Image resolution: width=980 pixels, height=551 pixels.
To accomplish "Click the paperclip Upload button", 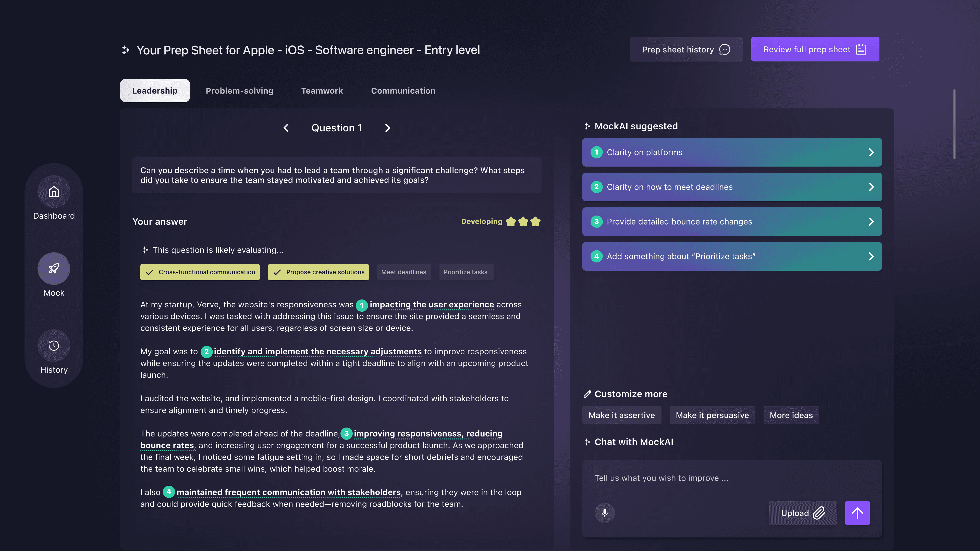I will (803, 513).
